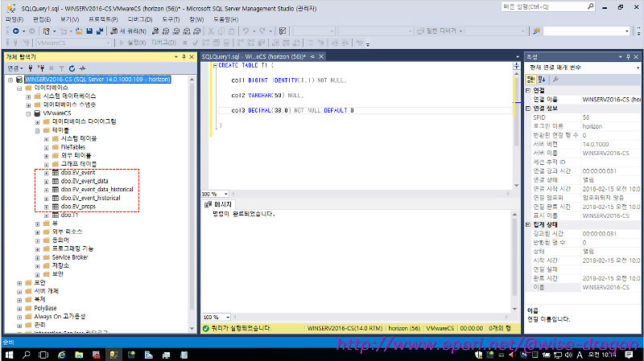This screenshot has width=644, height=361.
Task: Expand the 데이터베이스 다이어그램 folder
Action: [37, 122]
